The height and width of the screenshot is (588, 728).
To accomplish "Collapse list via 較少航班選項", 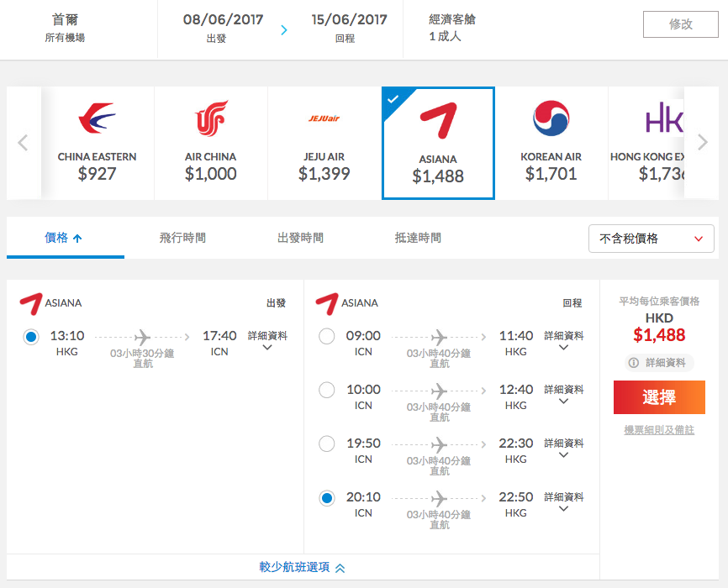I will (x=303, y=567).
